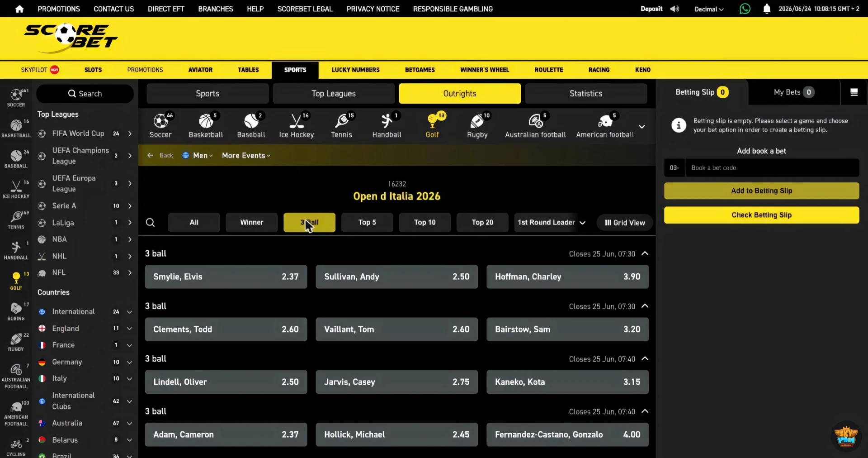Choose Tennis in the outrights sport row
The height and width of the screenshot is (458, 868).
tap(341, 125)
